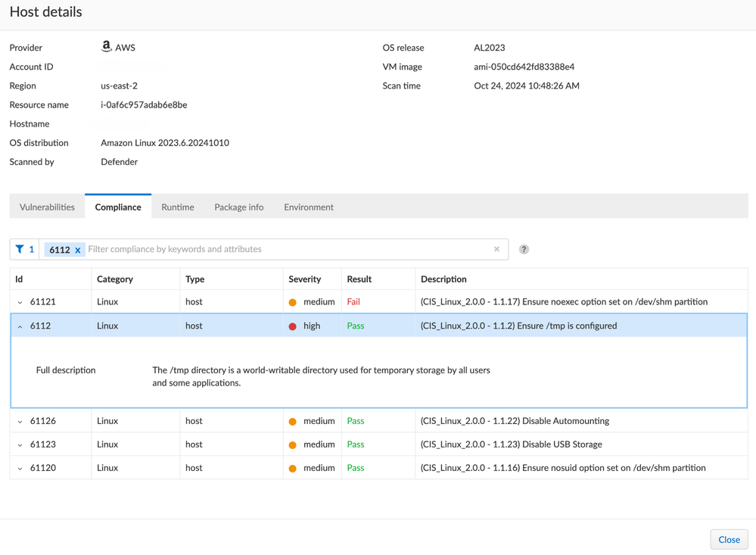Open the filter help question mark
The height and width of the screenshot is (555, 756).
[x=524, y=249]
